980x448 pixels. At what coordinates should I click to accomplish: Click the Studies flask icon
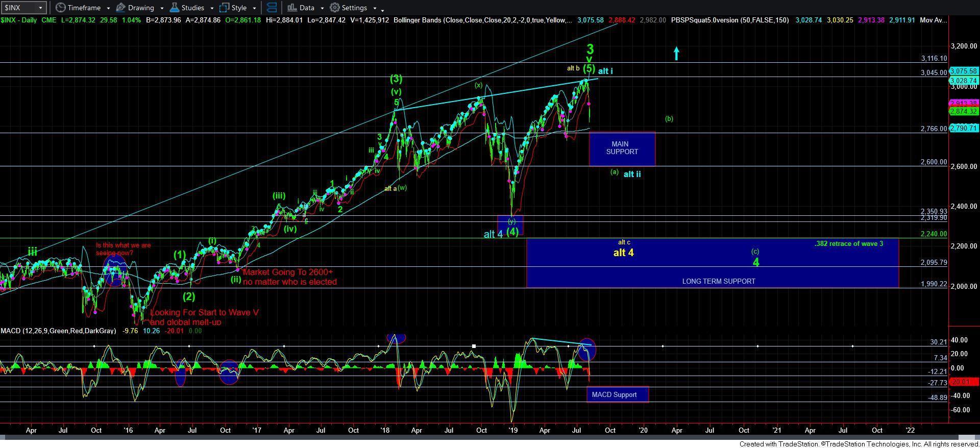pyautogui.click(x=174, y=8)
